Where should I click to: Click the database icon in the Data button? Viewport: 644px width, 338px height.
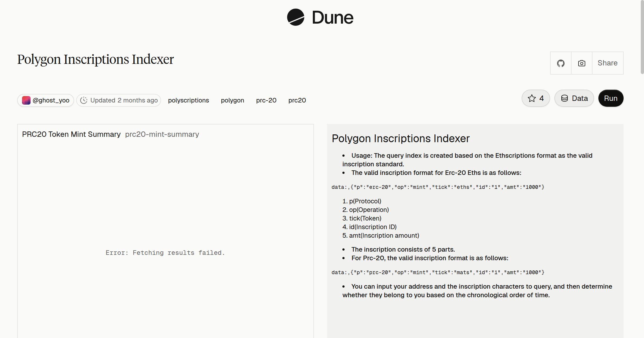click(565, 98)
